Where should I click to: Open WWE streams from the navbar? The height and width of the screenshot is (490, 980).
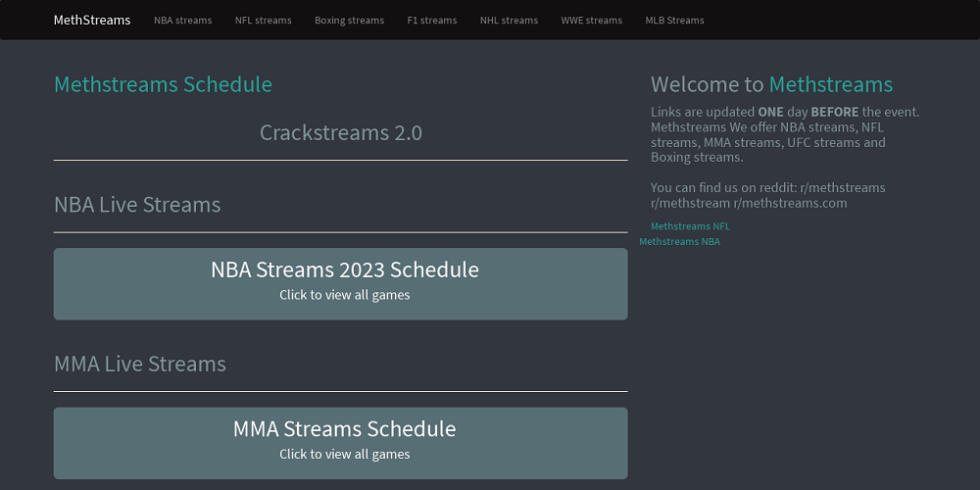coord(591,20)
